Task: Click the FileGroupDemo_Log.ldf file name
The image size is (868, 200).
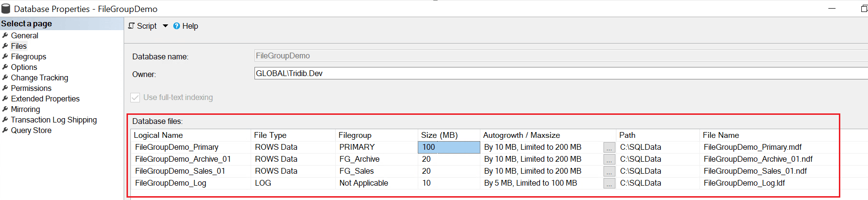Action: tap(744, 183)
